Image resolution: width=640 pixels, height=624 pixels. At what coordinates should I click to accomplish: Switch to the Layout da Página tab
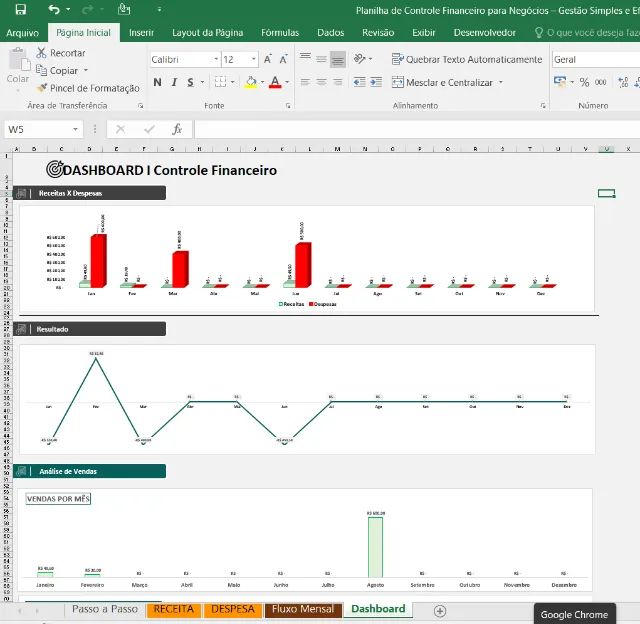point(207,33)
